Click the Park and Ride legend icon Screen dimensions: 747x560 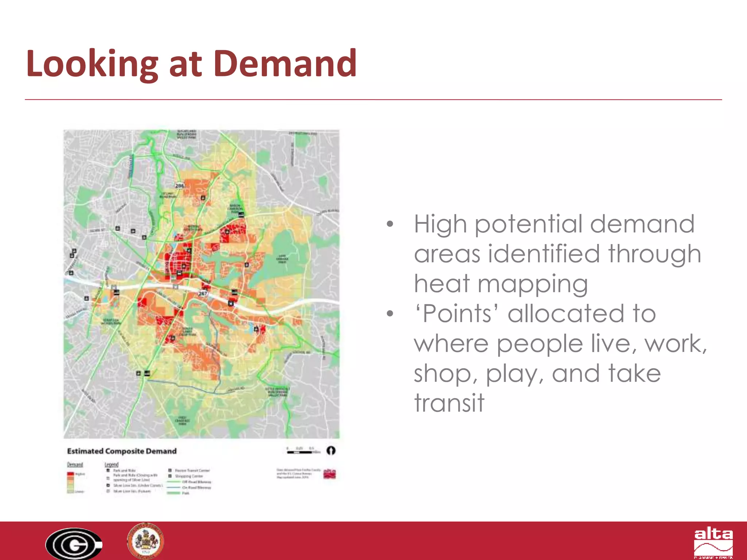108,470
